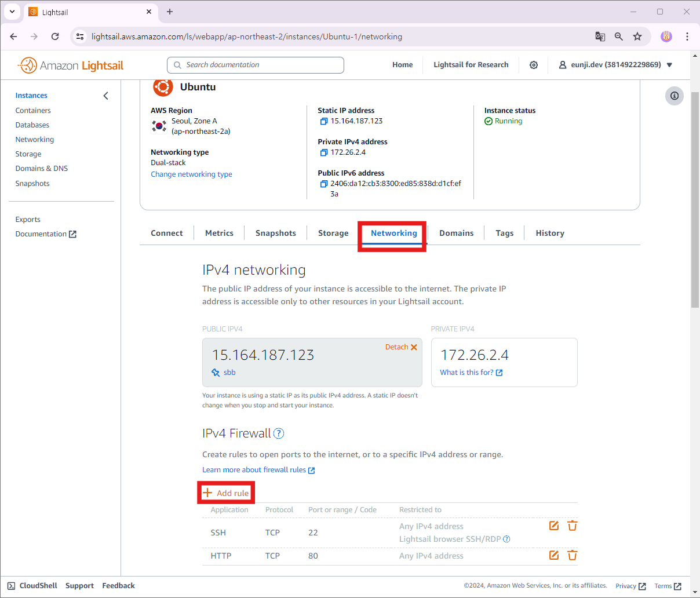Viewport: 700px width, 598px height.
Task: Go to Home in header
Action: click(x=403, y=65)
